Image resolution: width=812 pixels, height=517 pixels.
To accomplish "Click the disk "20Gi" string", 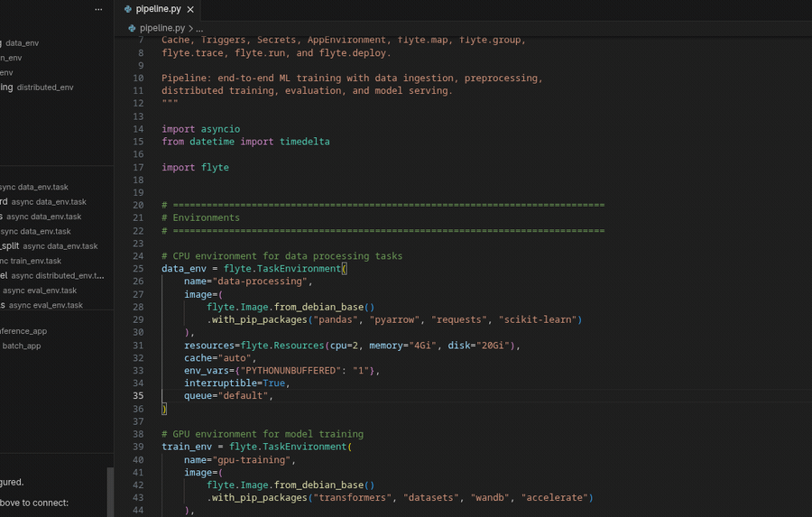I will (x=493, y=345).
